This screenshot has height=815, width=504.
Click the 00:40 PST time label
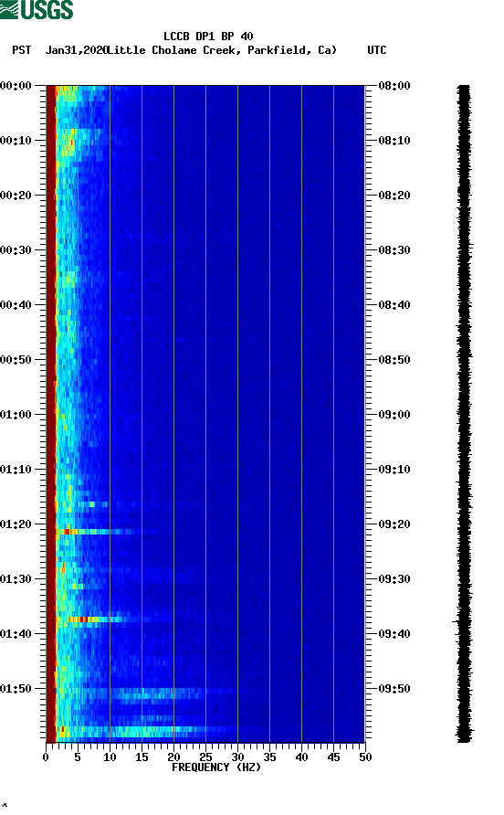click(x=16, y=305)
